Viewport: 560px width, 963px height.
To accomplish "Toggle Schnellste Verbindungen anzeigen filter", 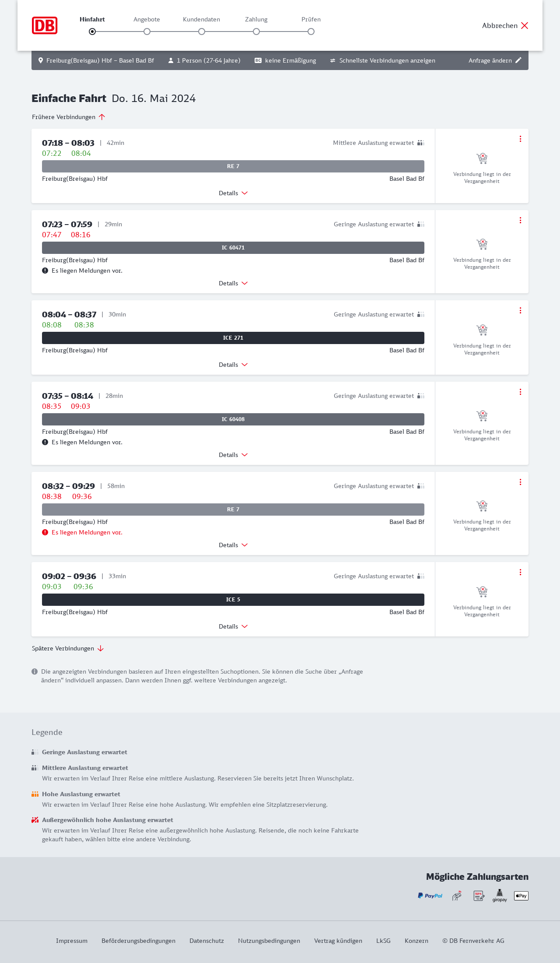I will [x=383, y=60].
